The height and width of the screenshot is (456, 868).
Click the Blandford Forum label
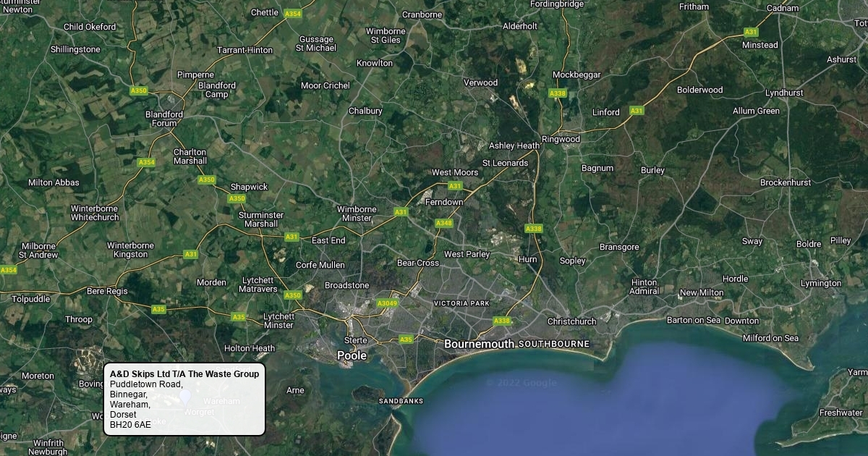coord(164,119)
